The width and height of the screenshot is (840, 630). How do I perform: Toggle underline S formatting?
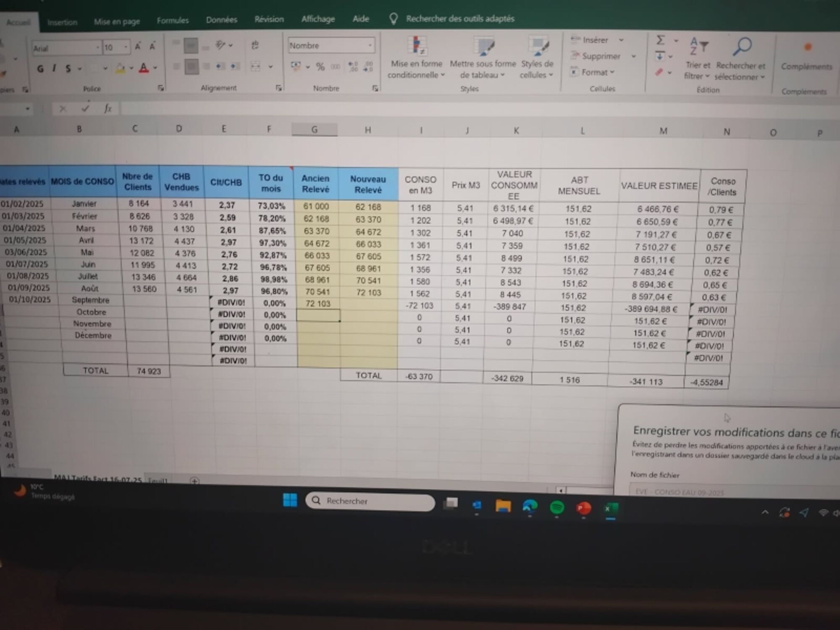(x=68, y=68)
